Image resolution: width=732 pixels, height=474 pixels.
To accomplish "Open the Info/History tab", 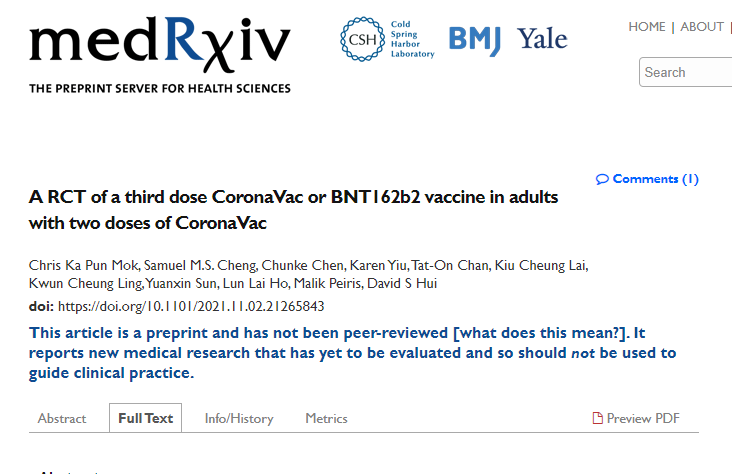I will tap(239, 418).
